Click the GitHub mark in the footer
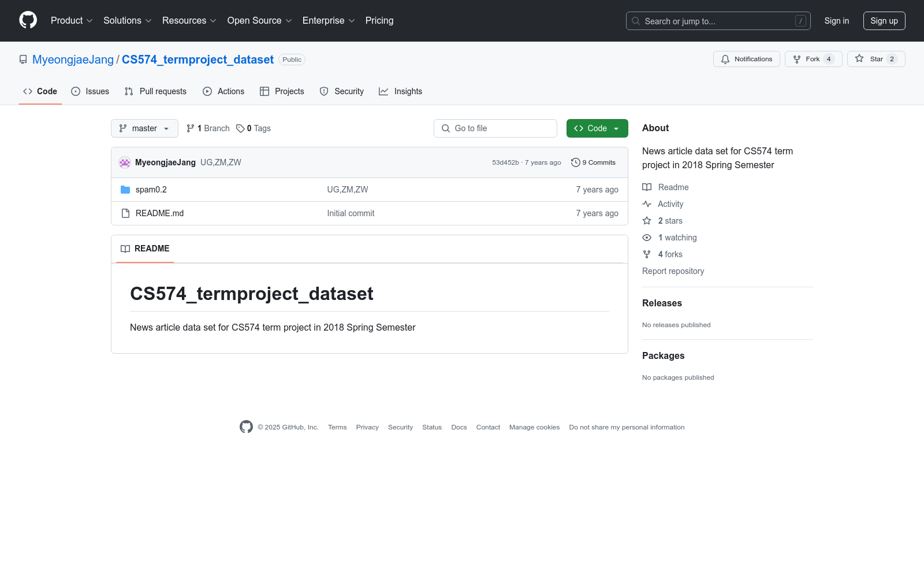Image resolution: width=924 pixels, height=578 pixels. click(x=246, y=427)
